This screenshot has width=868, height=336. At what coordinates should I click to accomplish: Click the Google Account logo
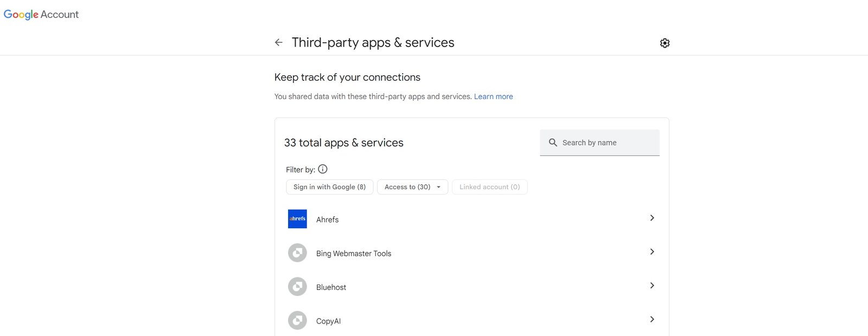pyautogui.click(x=41, y=15)
